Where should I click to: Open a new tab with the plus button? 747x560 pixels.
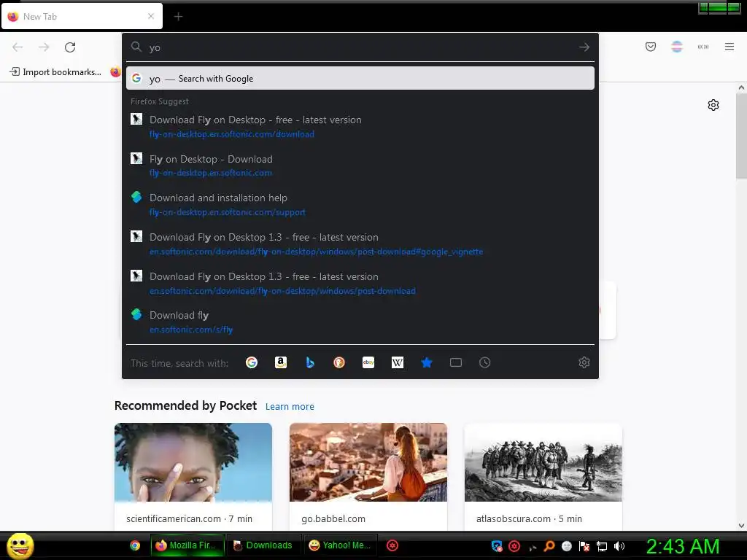coord(178,17)
